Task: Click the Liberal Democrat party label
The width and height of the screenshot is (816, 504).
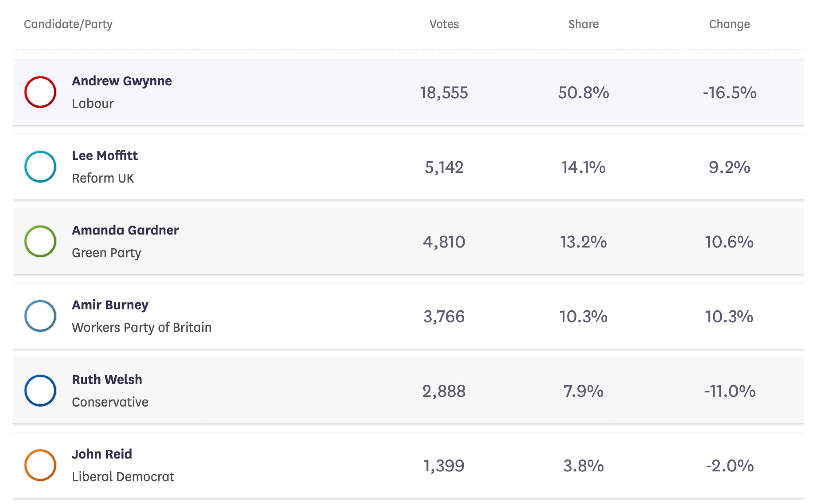Action: 123,477
